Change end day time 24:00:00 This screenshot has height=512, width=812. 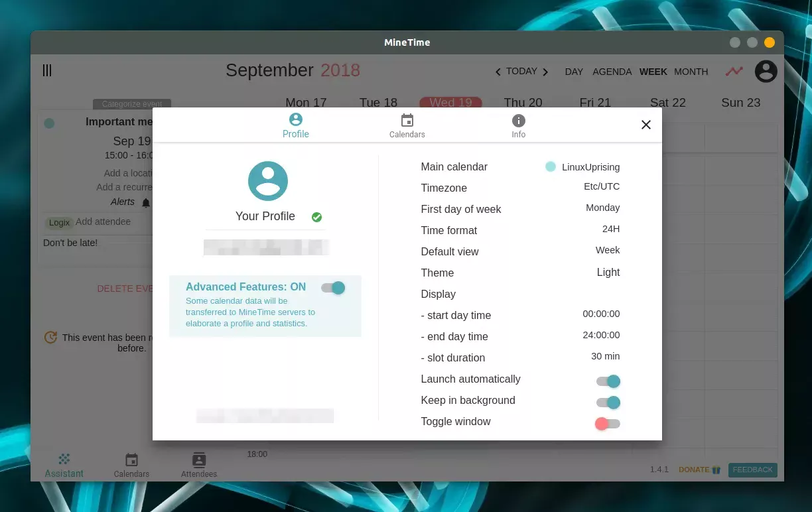coord(601,335)
